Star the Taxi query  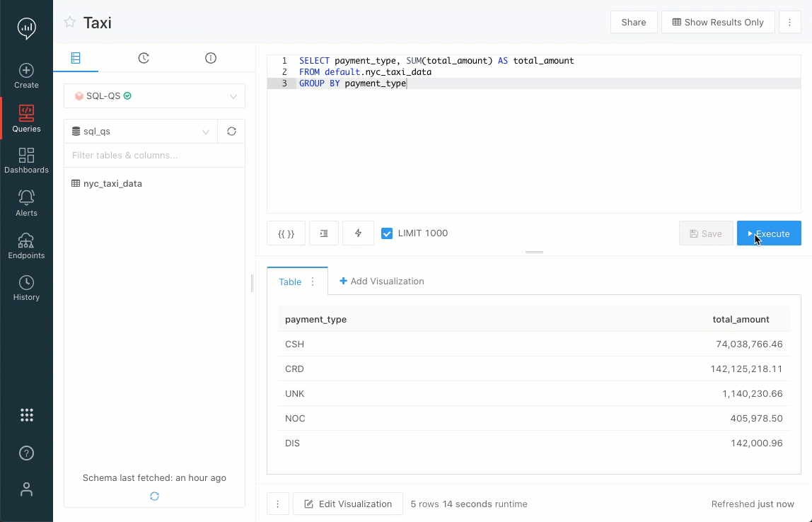coord(69,22)
